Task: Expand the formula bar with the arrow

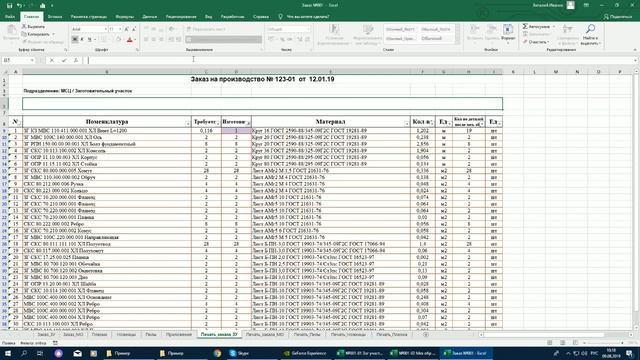Action: [636, 60]
